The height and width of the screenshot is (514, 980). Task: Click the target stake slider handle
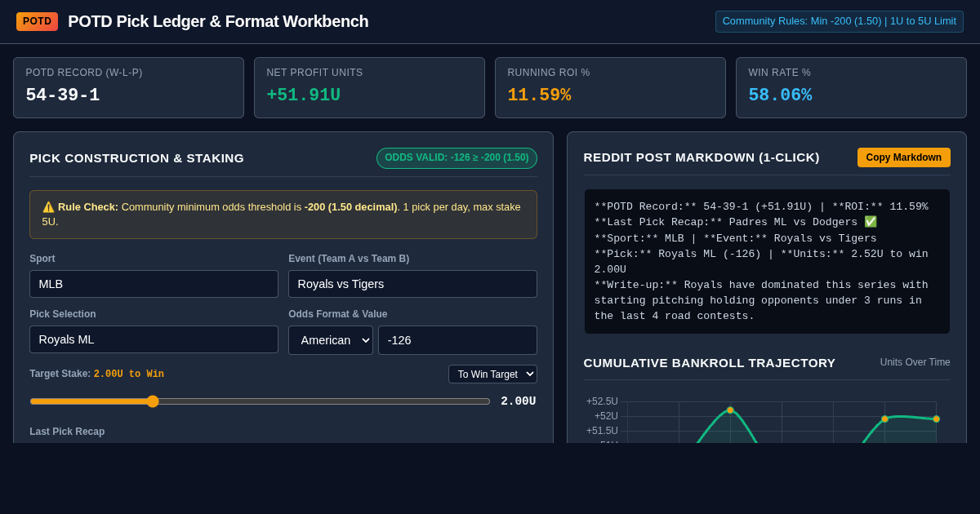point(153,401)
